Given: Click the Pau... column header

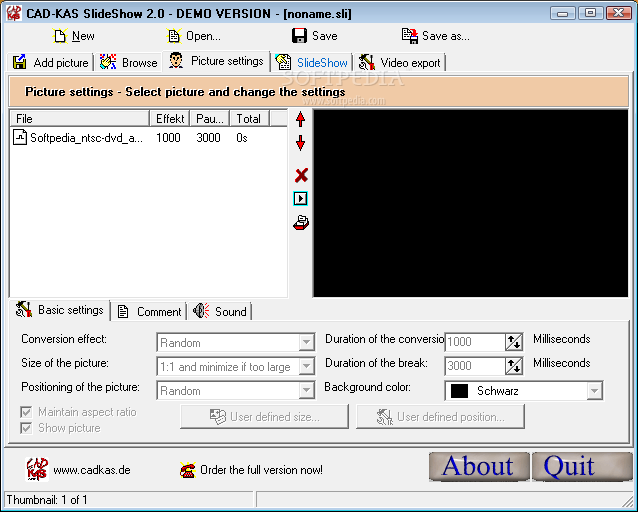Looking at the screenshot, I should point(210,118).
